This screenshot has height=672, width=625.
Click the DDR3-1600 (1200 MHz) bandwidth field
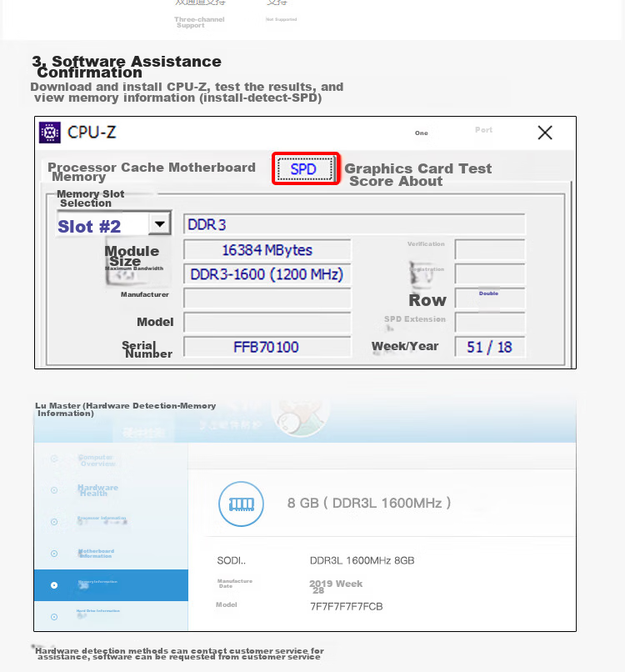267,274
